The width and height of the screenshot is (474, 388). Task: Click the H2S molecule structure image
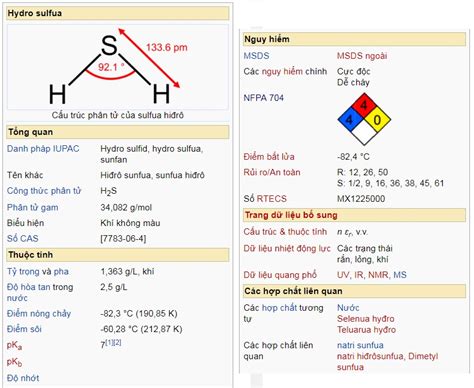[118, 67]
